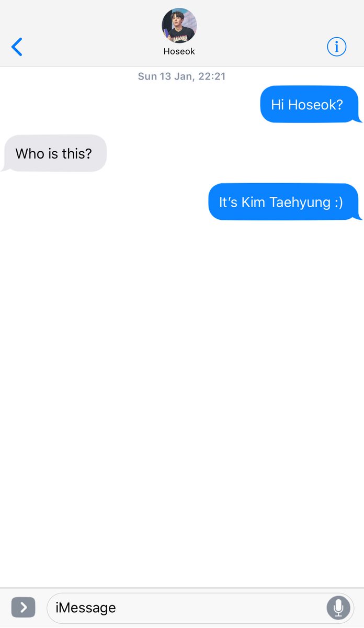The width and height of the screenshot is (364, 628).
Task: Focus the iMessage text input field
Action: tap(200, 608)
